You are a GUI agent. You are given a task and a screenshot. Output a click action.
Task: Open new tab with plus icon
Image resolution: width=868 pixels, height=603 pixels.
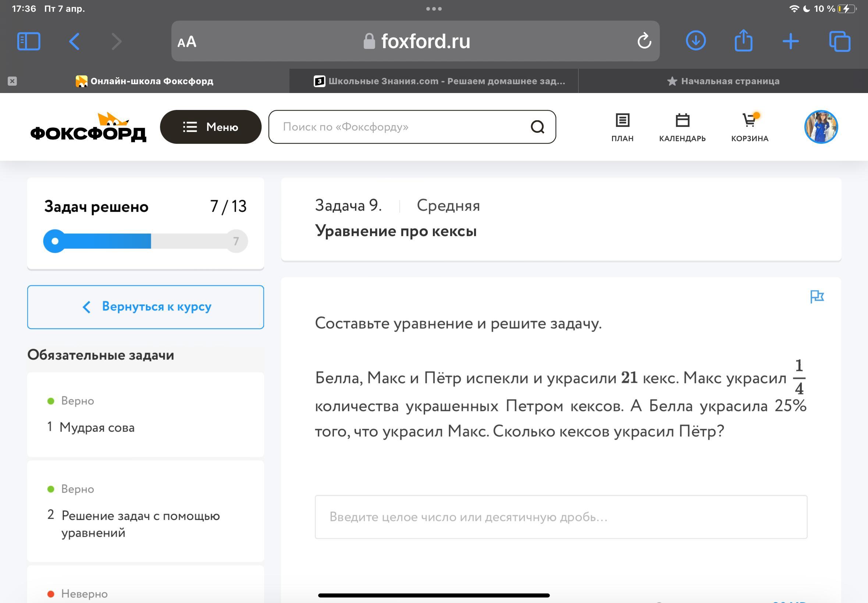click(790, 41)
